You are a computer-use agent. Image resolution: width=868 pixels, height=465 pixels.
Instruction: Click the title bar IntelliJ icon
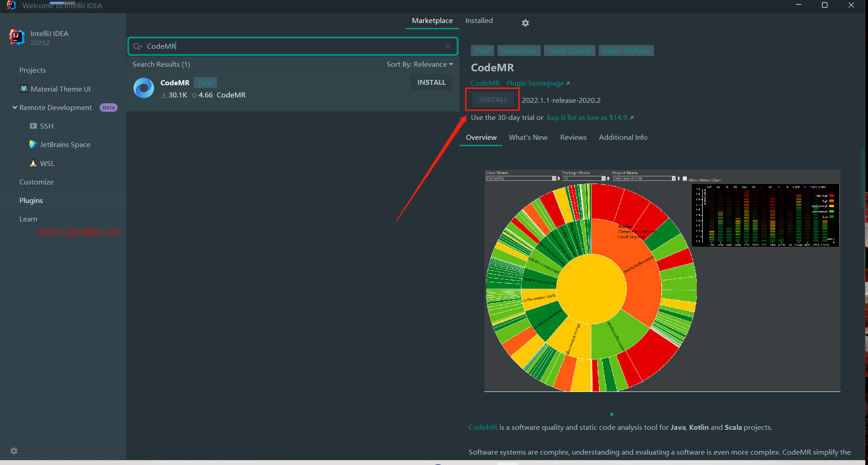(11, 5)
